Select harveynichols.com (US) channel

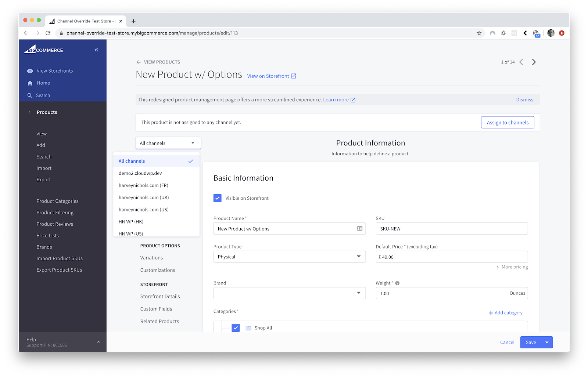156,210
